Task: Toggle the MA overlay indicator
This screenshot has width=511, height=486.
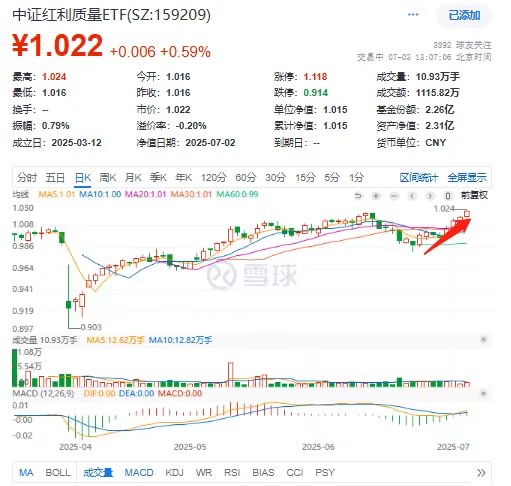Action: pyautogui.click(x=26, y=473)
